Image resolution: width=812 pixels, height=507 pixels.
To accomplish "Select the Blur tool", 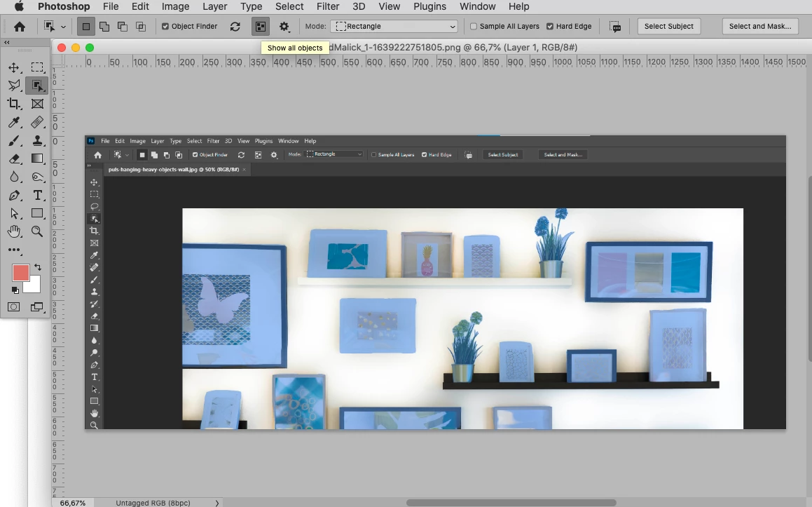I will pos(14,177).
